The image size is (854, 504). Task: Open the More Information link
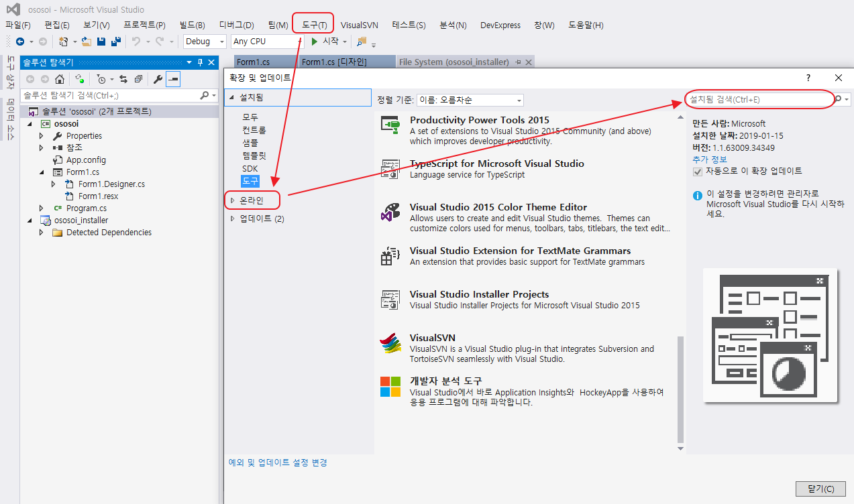pos(710,160)
